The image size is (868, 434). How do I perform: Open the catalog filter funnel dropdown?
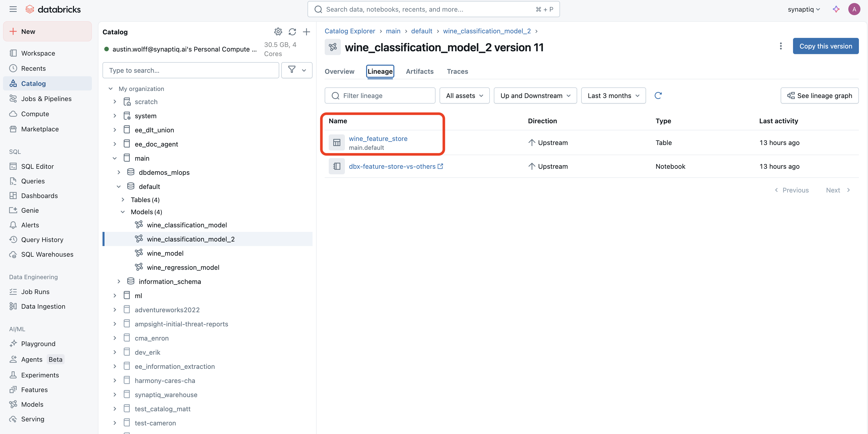coord(296,70)
